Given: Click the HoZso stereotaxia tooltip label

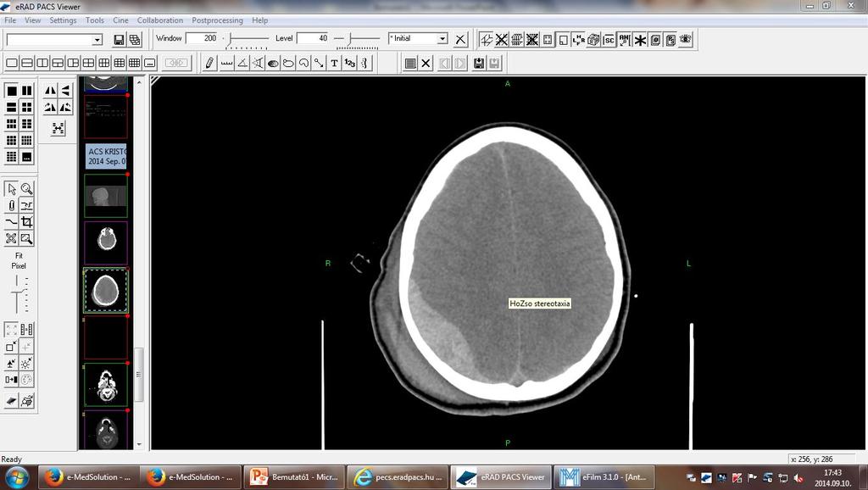Looking at the screenshot, I should pyautogui.click(x=540, y=303).
